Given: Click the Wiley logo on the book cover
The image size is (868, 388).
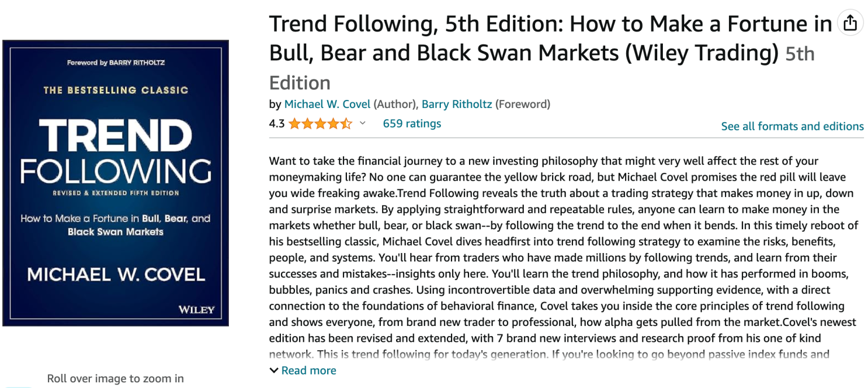Looking at the screenshot, I should (x=196, y=309).
